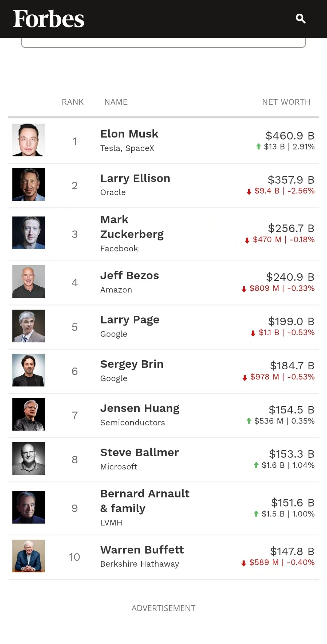
Task: Select the Steve Ballmer name link
Action: pos(139,452)
